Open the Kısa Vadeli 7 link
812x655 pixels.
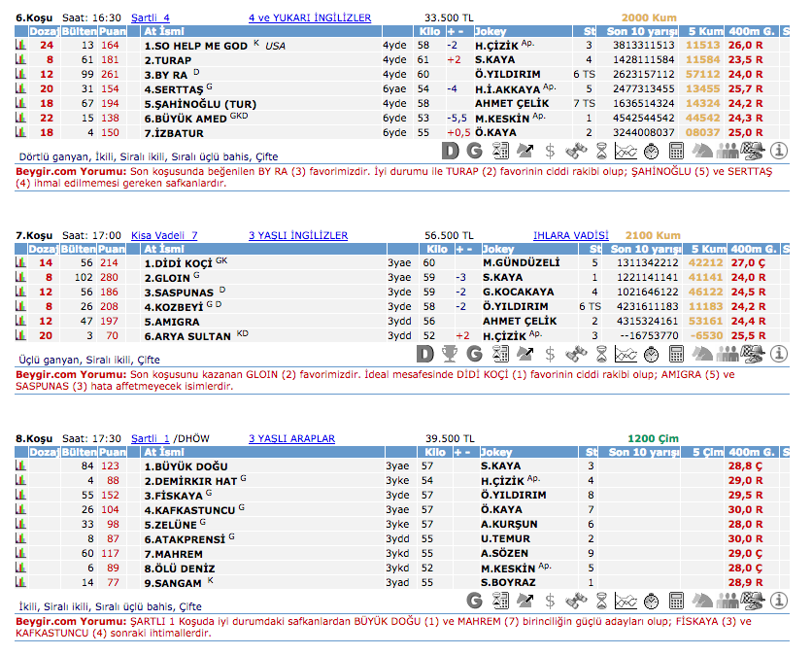[x=164, y=235]
